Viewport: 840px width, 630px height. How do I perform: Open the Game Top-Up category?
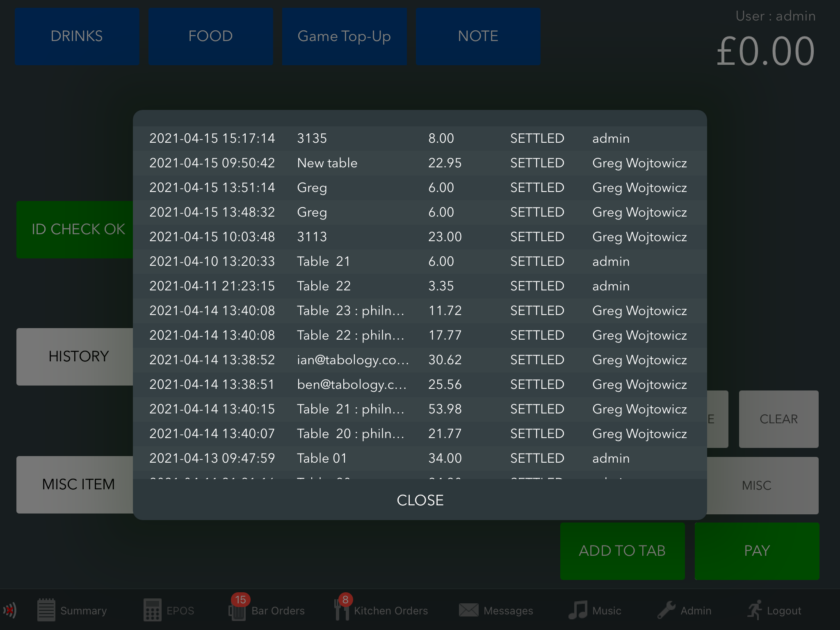(344, 37)
